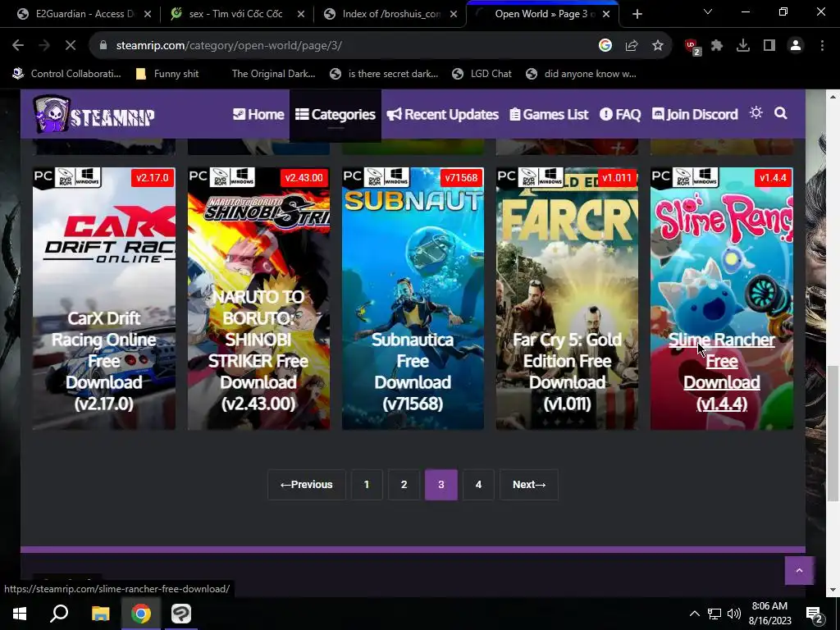Open the Games List page
This screenshot has height=630, width=840.
click(549, 114)
